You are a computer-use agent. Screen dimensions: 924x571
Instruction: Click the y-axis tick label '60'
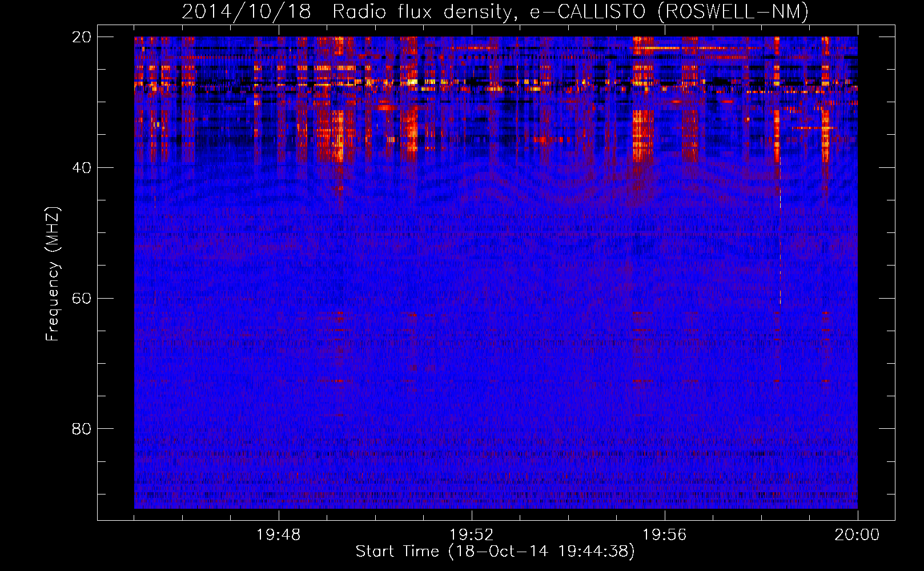(82, 299)
